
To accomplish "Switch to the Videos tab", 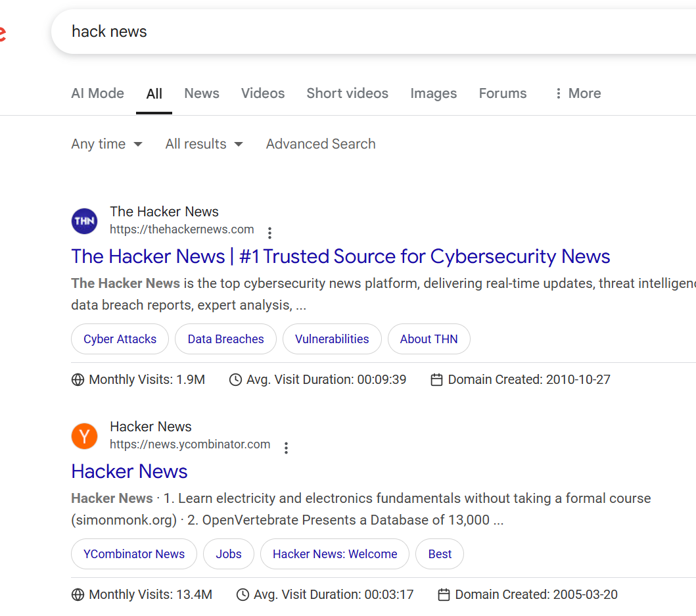I will click(x=263, y=93).
